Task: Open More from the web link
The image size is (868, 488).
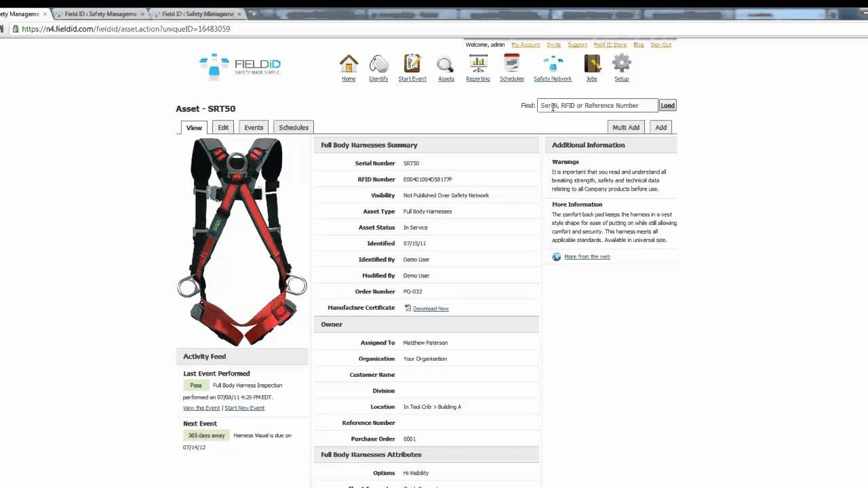Action: pos(587,257)
